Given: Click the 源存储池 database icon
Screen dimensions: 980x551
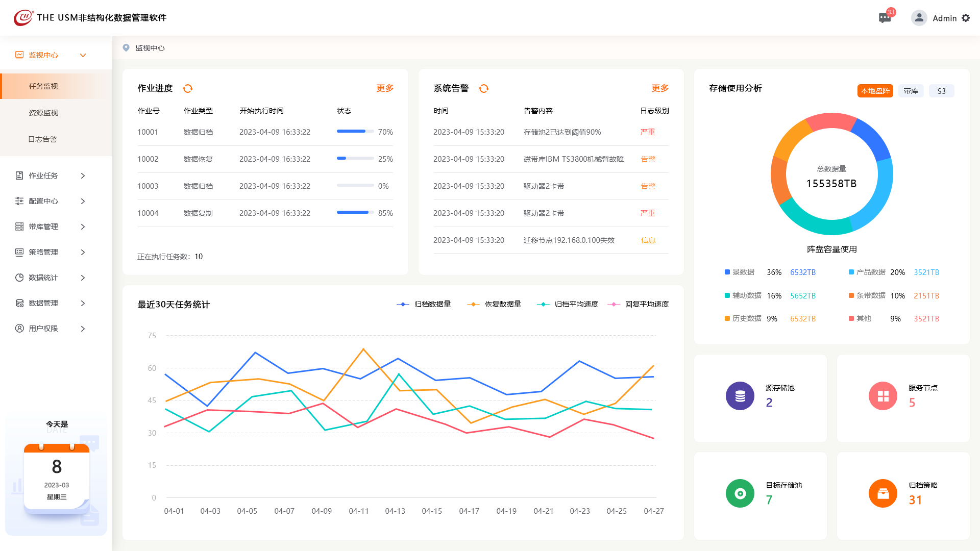Looking at the screenshot, I should tap(740, 396).
